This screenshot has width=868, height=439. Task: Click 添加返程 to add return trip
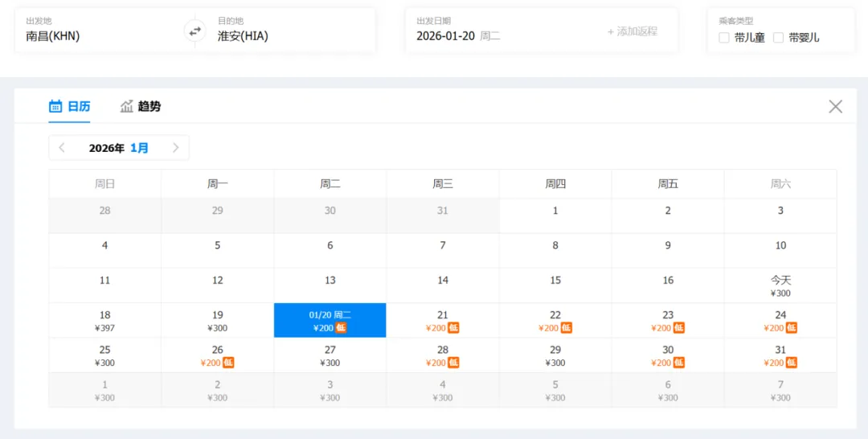tap(633, 31)
